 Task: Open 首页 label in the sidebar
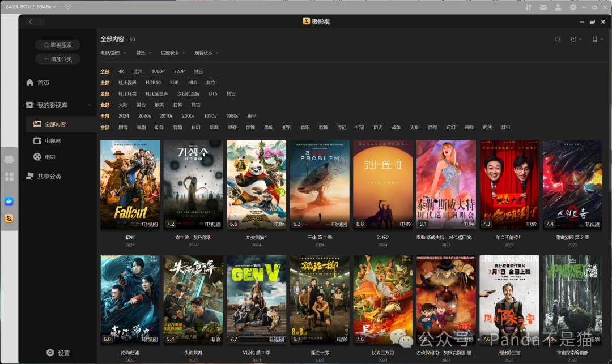tap(43, 83)
